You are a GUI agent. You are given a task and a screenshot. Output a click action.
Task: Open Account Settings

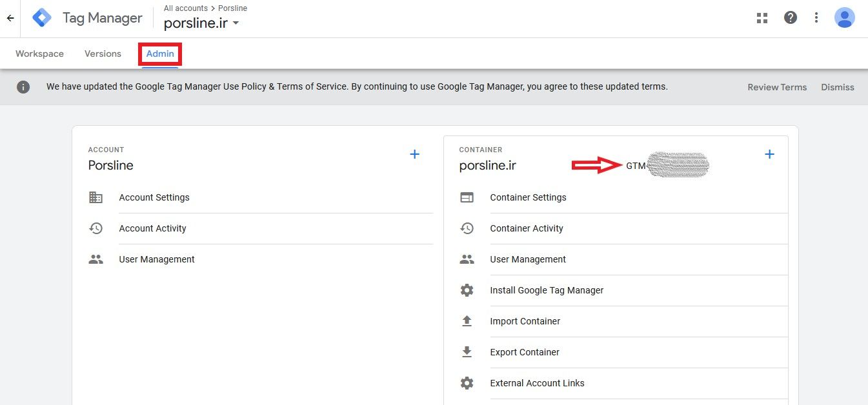click(154, 197)
